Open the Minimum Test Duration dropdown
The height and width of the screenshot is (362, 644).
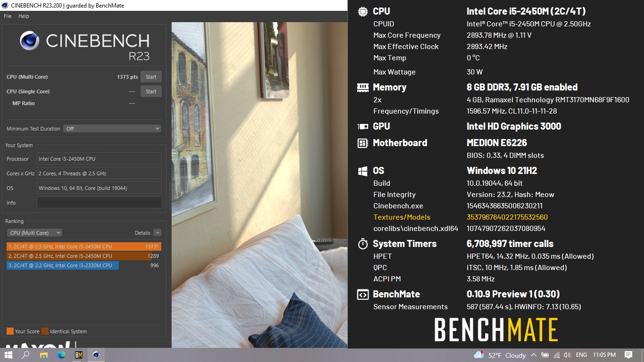(112, 129)
